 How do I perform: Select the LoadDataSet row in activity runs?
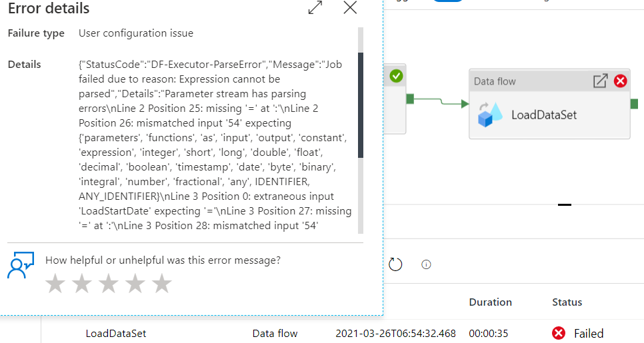[x=343, y=333]
